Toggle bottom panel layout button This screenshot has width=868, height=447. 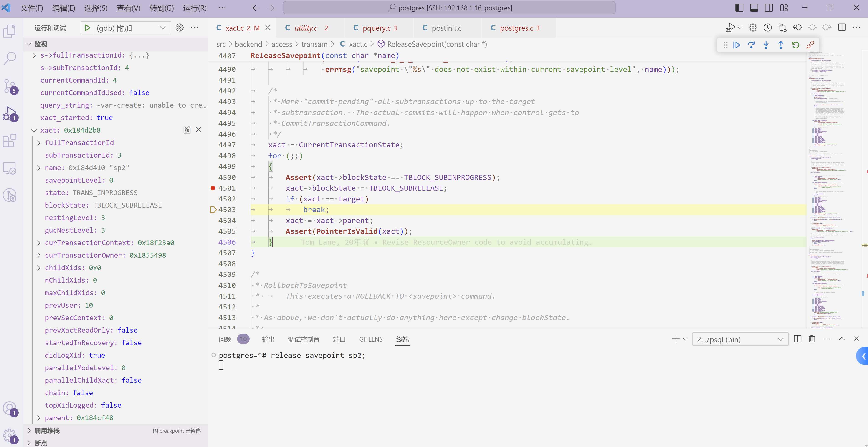[x=754, y=8]
